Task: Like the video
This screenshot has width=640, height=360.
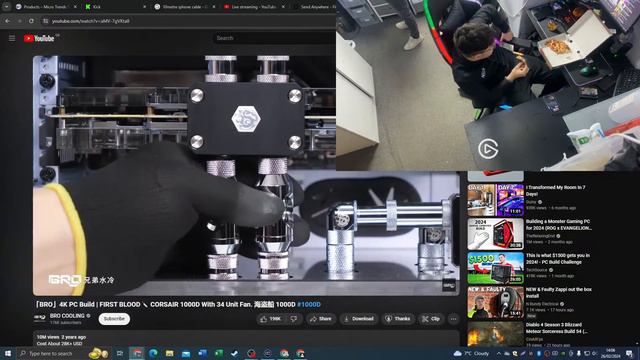Action: [x=271, y=319]
